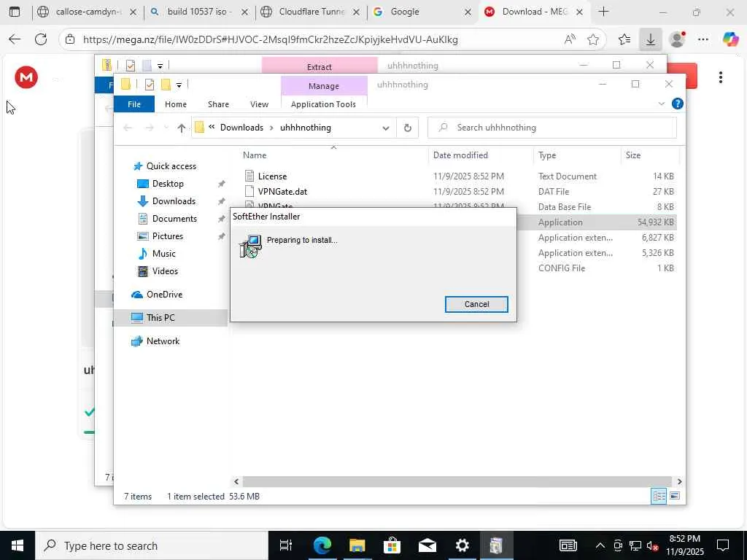Open Desktop in the navigation pane
Screen dimensions: 747x560
pos(168,184)
